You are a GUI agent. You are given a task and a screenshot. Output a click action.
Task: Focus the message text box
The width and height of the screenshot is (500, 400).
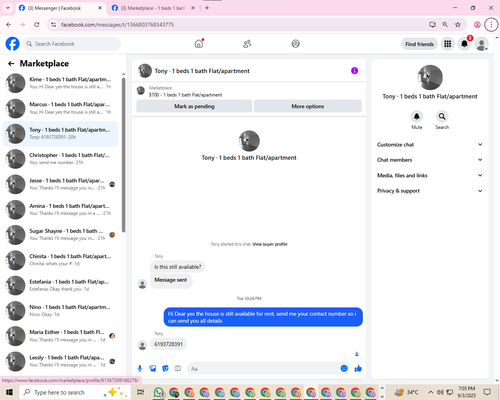[x=263, y=369]
